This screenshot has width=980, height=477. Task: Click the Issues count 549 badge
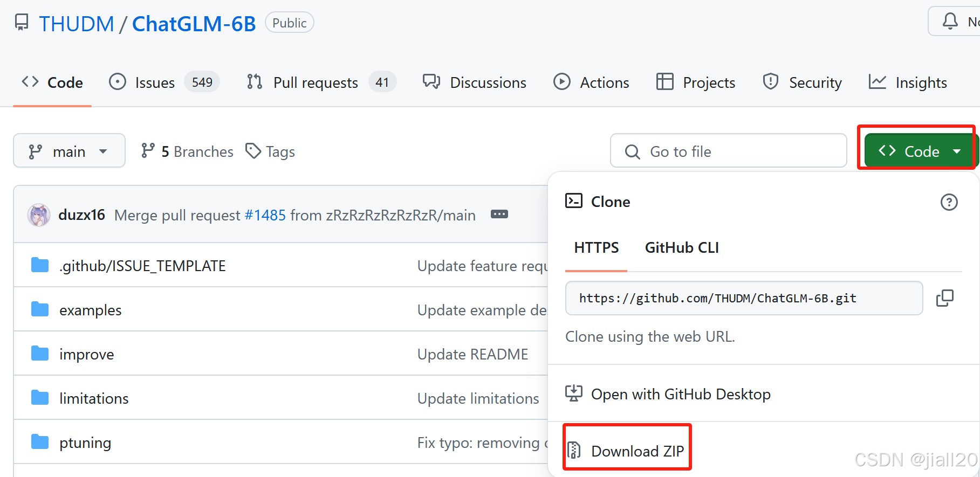pyautogui.click(x=202, y=82)
